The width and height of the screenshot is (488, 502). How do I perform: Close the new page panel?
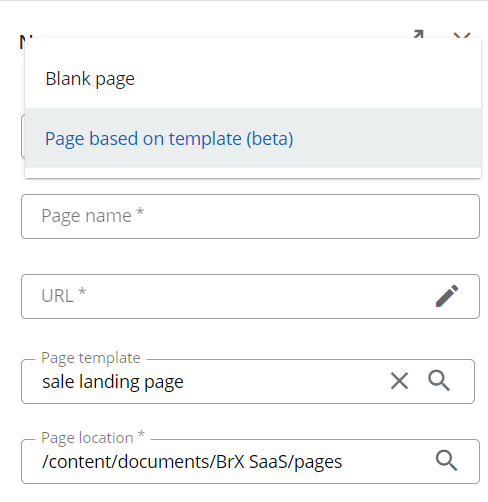tap(462, 35)
